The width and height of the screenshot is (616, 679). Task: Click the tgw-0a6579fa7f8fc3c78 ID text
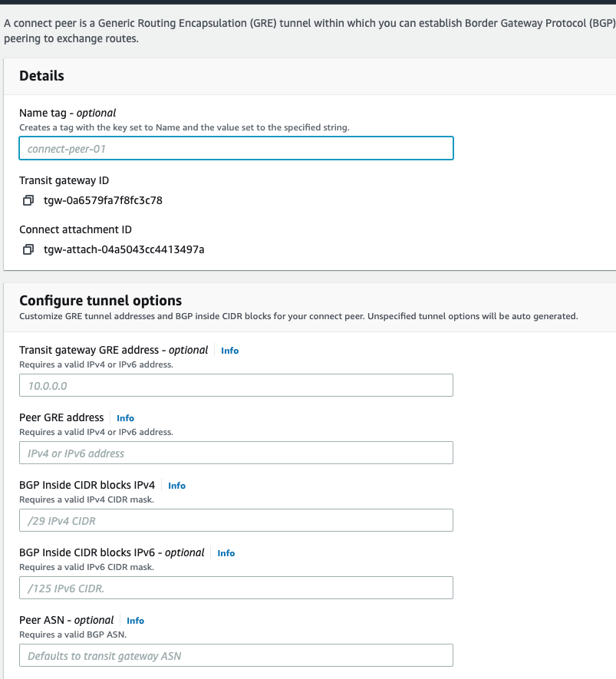coord(103,201)
